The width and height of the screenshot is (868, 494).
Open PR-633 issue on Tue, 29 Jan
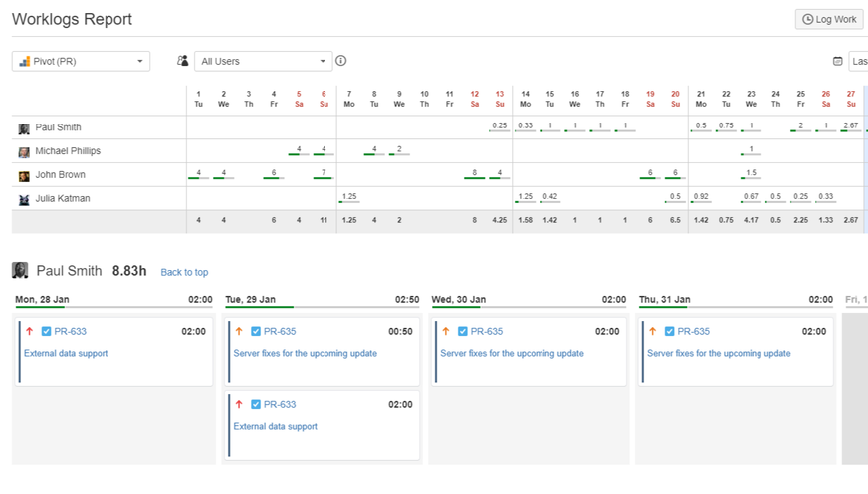click(x=280, y=404)
